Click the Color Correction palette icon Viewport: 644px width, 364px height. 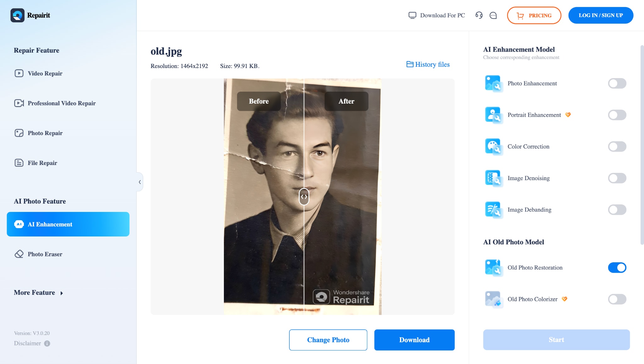[493, 146]
